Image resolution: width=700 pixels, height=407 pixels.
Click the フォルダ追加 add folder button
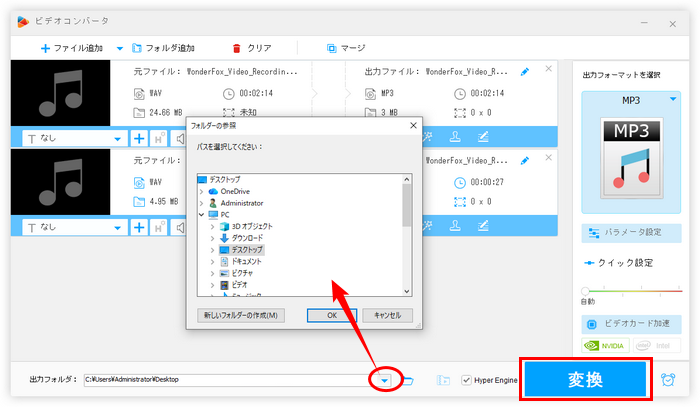point(163,48)
